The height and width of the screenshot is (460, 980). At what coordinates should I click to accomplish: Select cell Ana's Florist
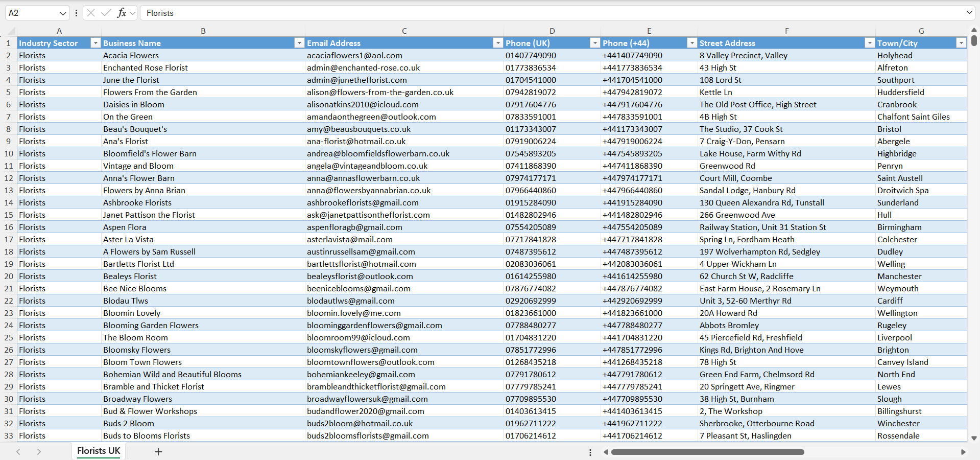click(203, 141)
